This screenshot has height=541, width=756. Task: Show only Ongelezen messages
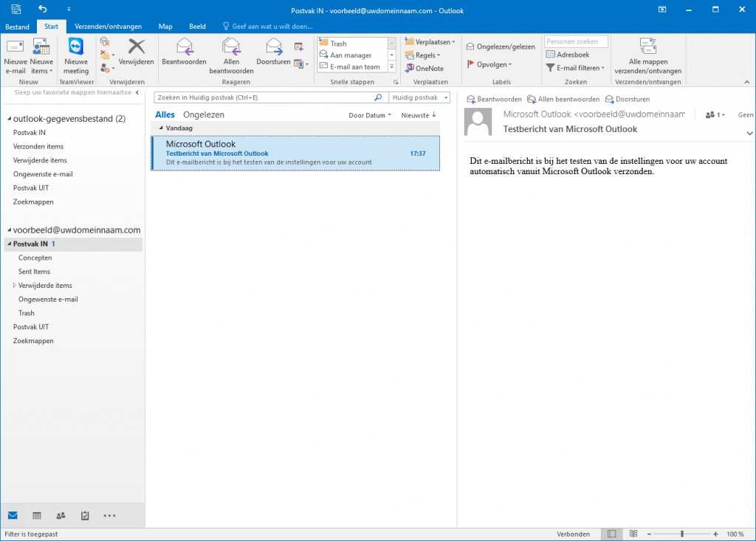[204, 114]
